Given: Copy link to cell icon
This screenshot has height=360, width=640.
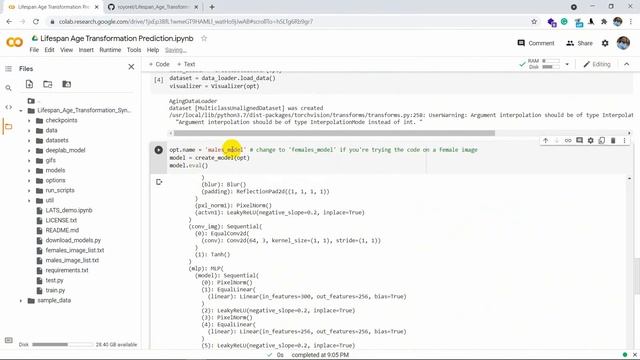Looking at the screenshot, I should pos(568,140).
